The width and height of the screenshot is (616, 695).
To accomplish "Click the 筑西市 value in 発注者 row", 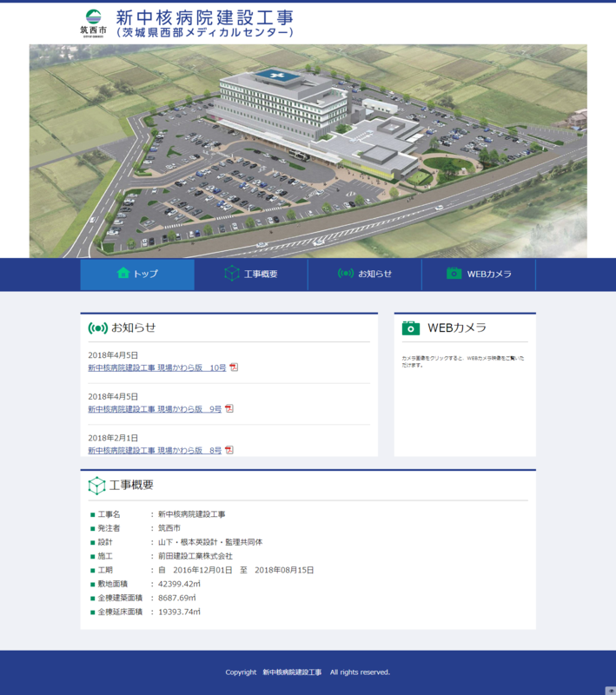I will 169,528.
